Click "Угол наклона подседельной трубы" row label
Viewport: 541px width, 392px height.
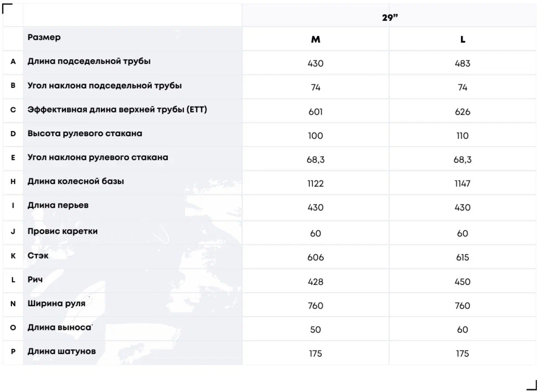pos(105,85)
